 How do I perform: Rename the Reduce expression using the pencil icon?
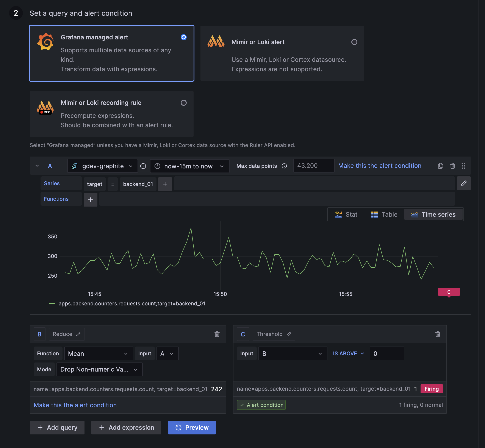pos(78,334)
